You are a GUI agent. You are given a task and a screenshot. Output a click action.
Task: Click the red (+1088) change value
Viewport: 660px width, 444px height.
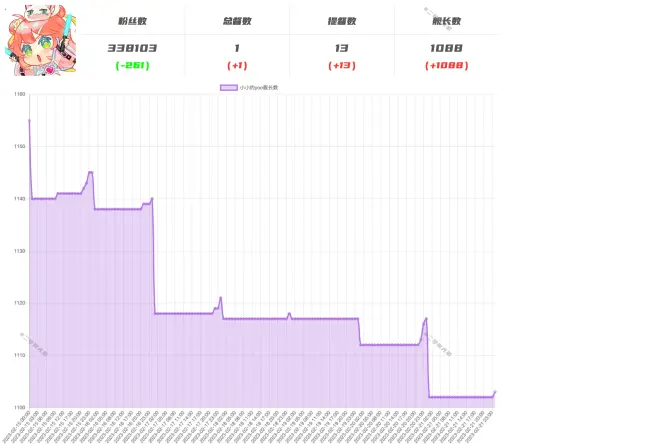click(x=446, y=65)
